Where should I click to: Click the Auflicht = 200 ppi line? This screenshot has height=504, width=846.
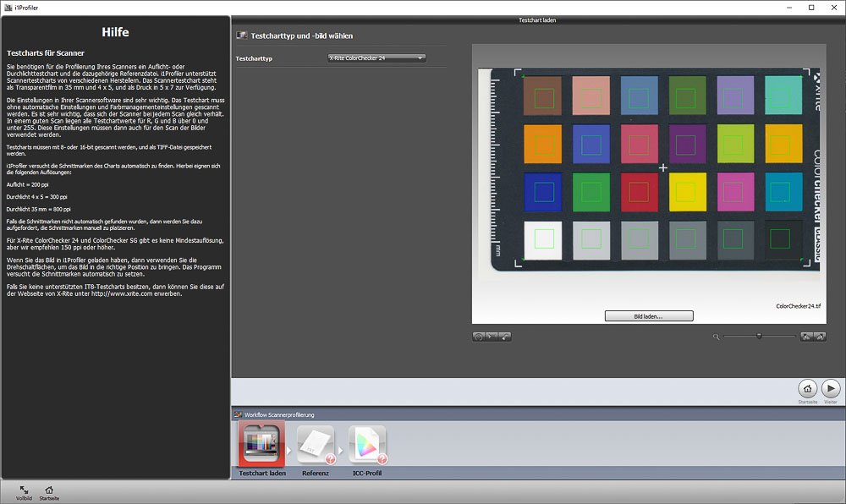28,185
